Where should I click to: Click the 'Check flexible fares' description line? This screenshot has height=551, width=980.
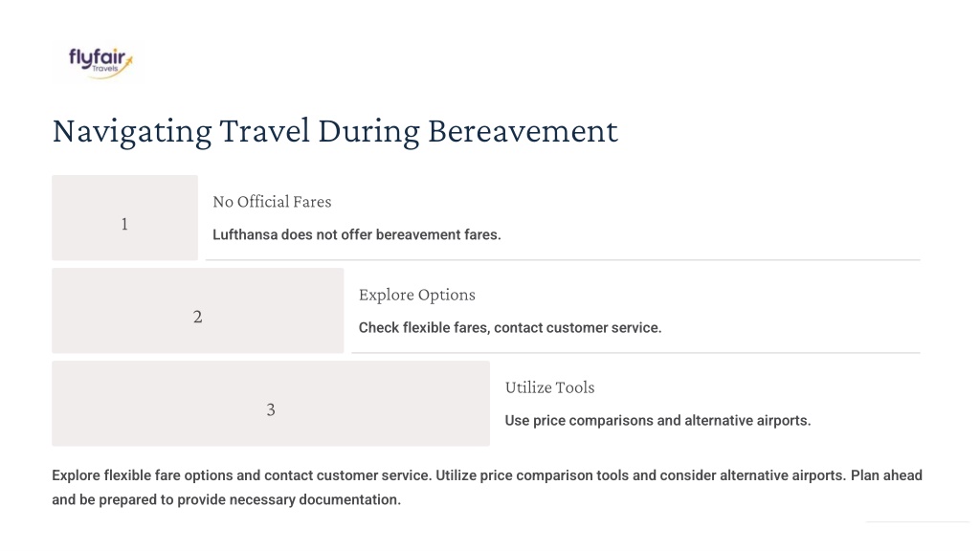(510, 328)
